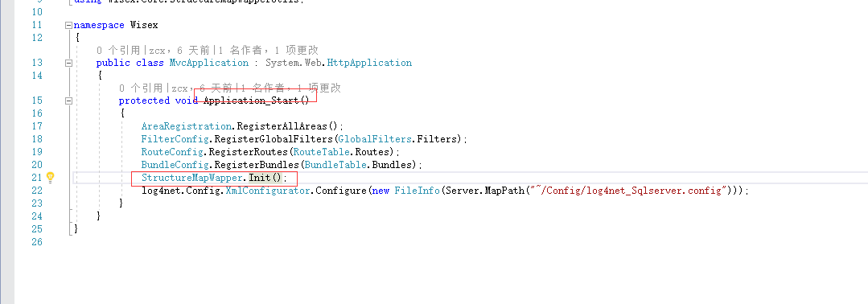The image size is (868, 304).
Task: Click RegisterRoutes method call
Action: tap(248, 151)
